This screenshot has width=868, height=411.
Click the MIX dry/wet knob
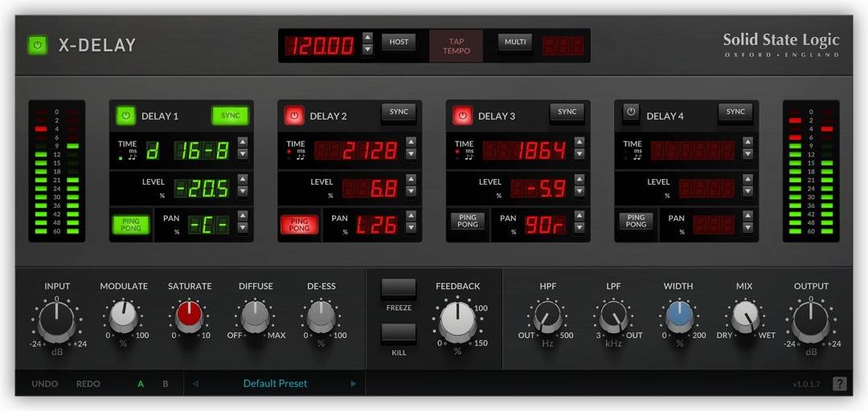tap(745, 317)
